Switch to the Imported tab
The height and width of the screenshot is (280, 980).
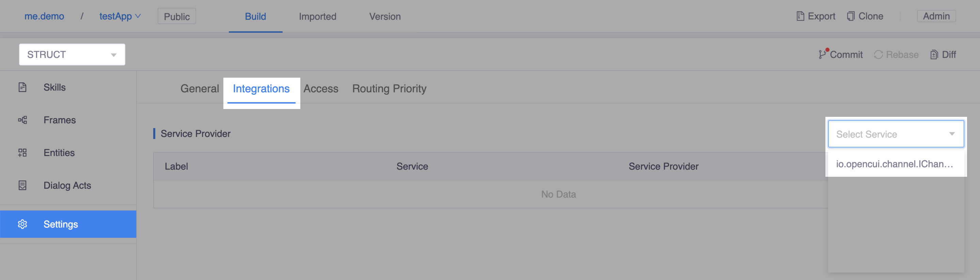pos(318,16)
